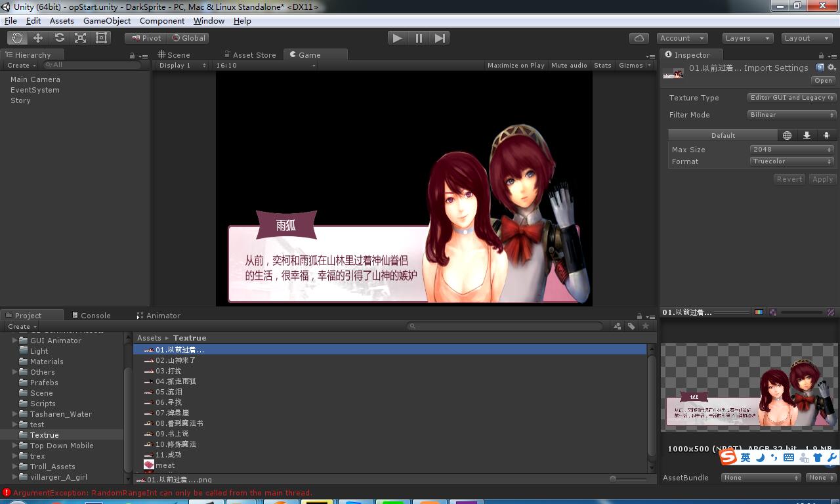The image size is (840, 504).
Task: Select the Hand tool in the toolbar
Action: pyautogui.click(x=17, y=38)
